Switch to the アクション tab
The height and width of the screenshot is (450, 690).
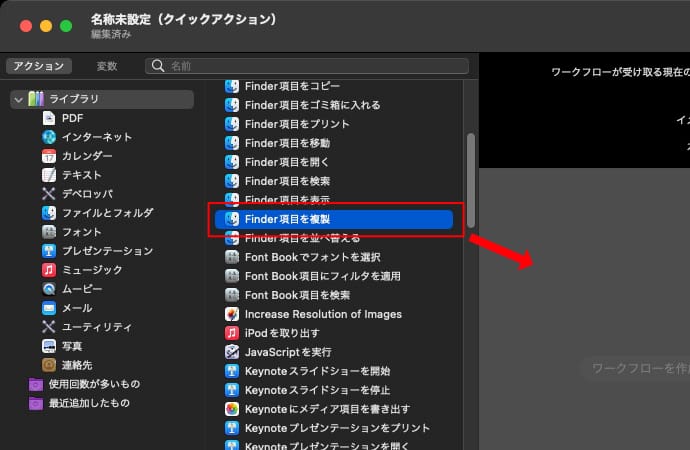click(38, 66)
